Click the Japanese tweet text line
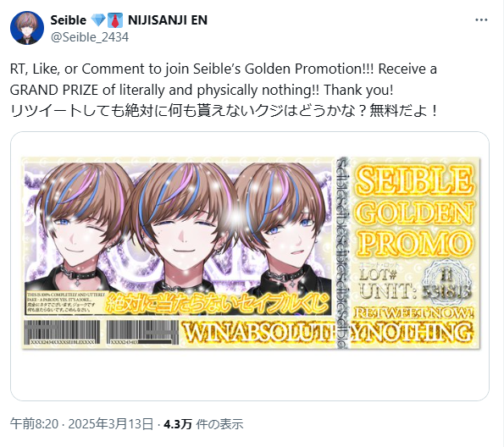Viewport: 504px width, 447px height. click(x=224, y=111)
